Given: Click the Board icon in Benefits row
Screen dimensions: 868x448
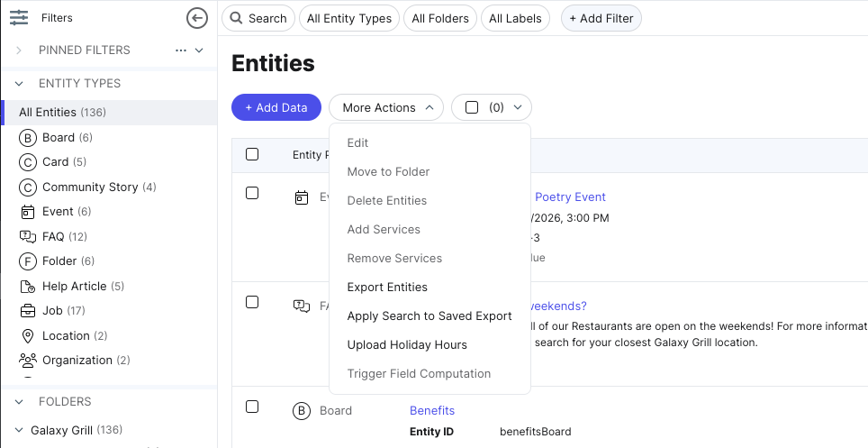Looking at the screenshot, I should [301, 411].
